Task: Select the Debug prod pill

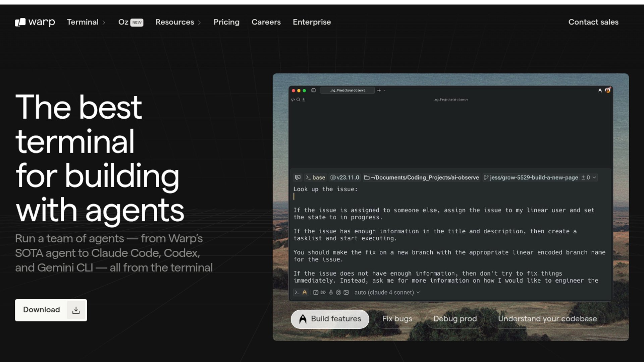Action: [x=455, y=319]
